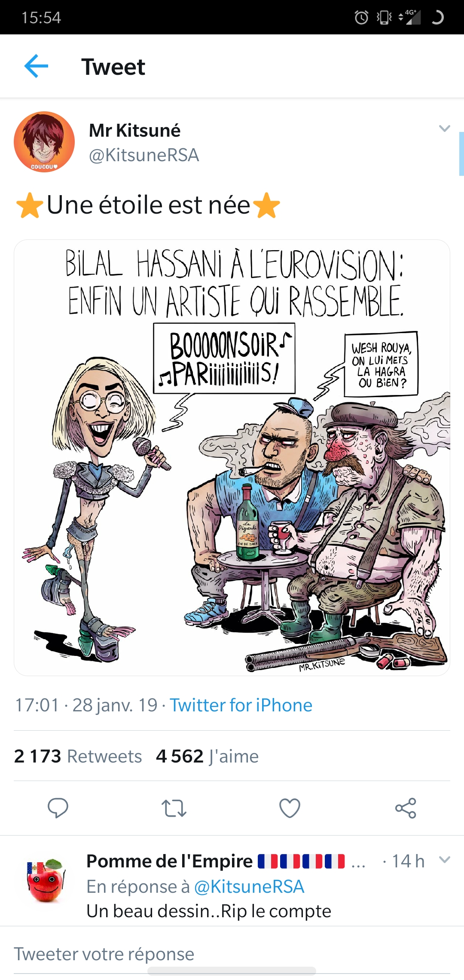Expand options chevron on Pomme de l'Empire reply

[445, 860]
